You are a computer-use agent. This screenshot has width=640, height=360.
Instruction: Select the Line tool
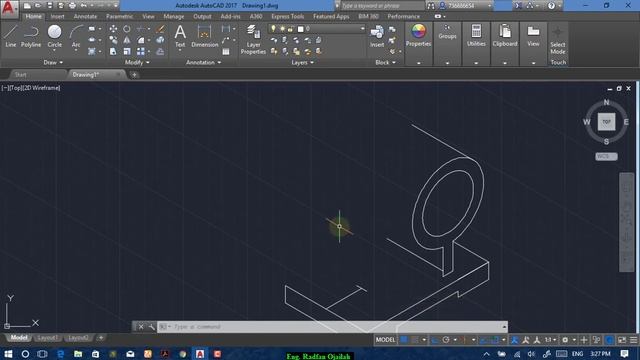[11, 36]
